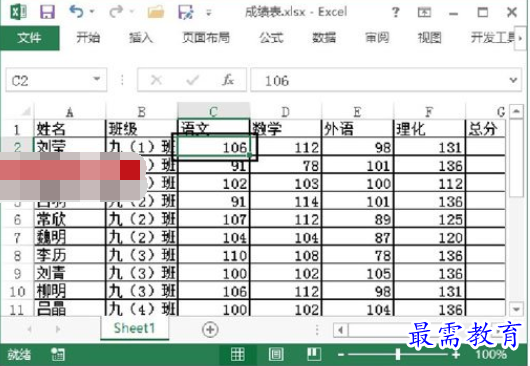Switch to the 页面布局 tab
This screenshot has width=530, height=366.
pos(206,38)
